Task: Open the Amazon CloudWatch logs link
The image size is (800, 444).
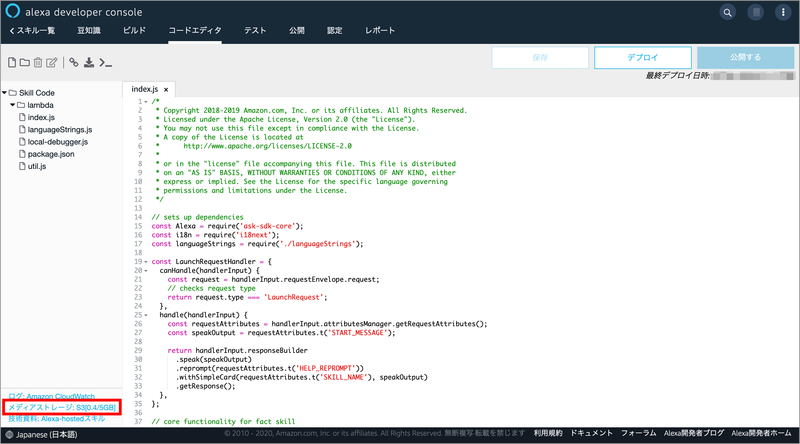Action: pos(52,396)
